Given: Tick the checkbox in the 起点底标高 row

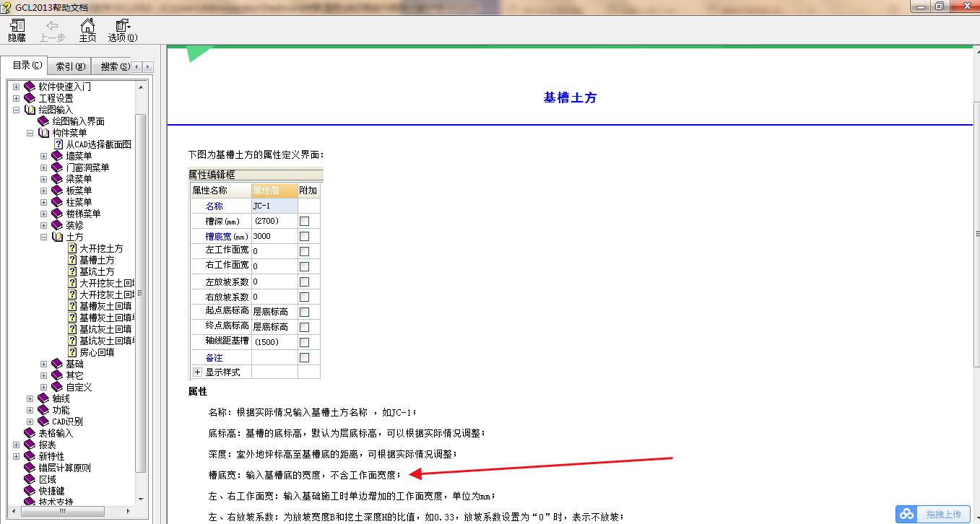Looking at the screenshot, I should pos(304,312).
